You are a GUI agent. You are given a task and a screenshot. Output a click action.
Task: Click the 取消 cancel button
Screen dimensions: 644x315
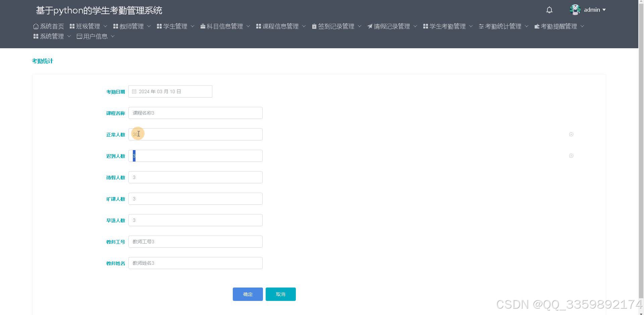(281, 294)
